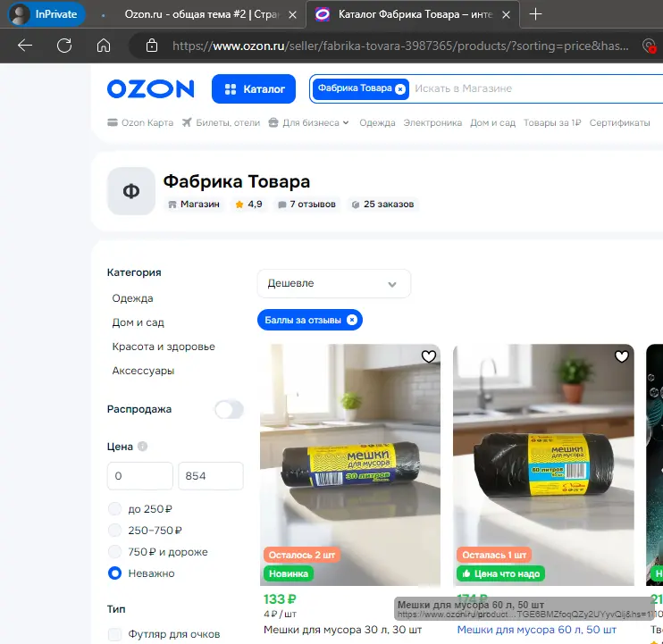663x644 pixels.
Task: Click the Цена info icon
Action: [x=142, y=447]
